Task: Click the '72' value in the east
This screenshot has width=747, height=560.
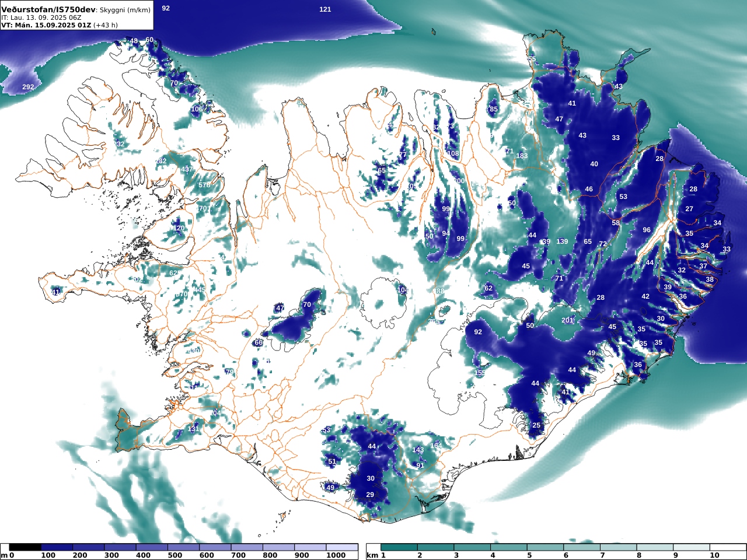Action: point(603,244)
